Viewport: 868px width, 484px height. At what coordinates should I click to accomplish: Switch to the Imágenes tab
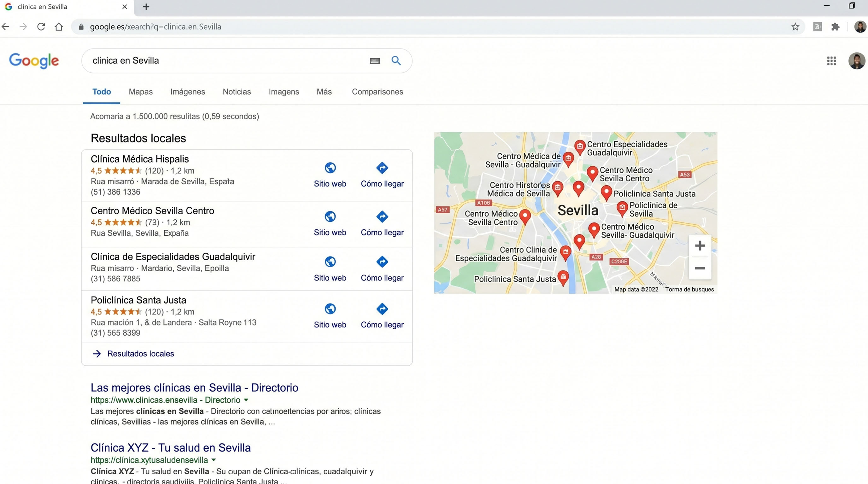click(188, 92)
